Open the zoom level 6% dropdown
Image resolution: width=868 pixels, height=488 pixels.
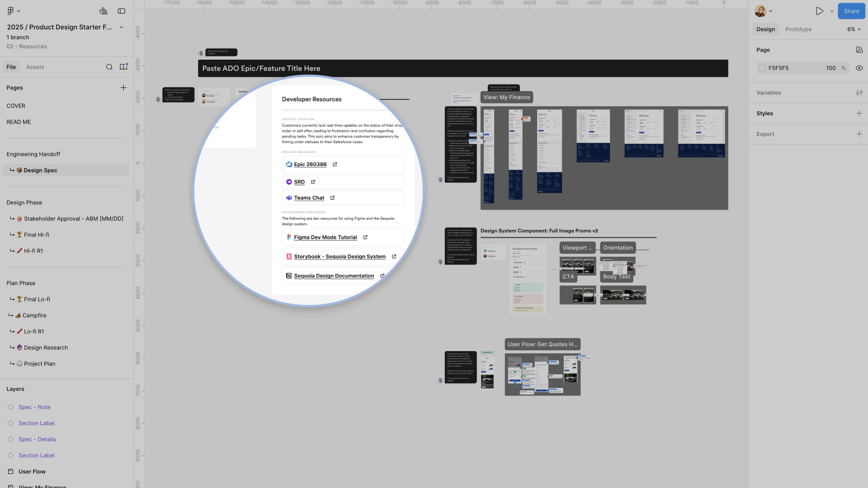tap(854, 29)
